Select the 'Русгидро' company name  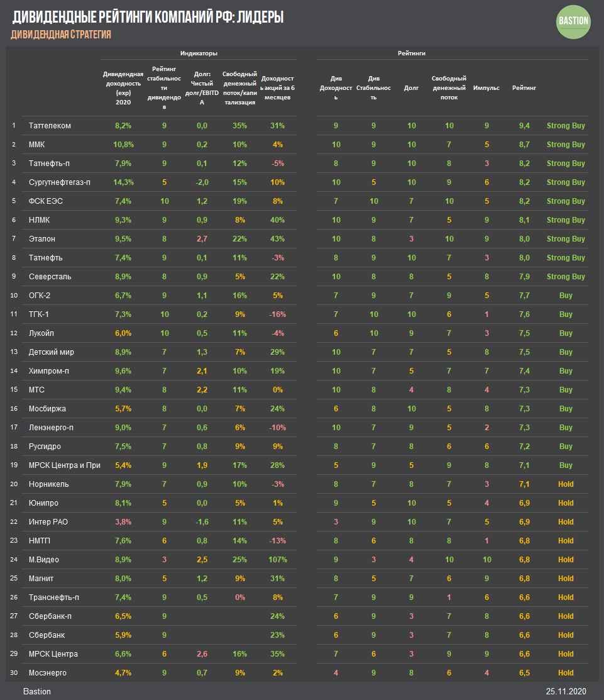pyautogui.click(x=45, y=447)
